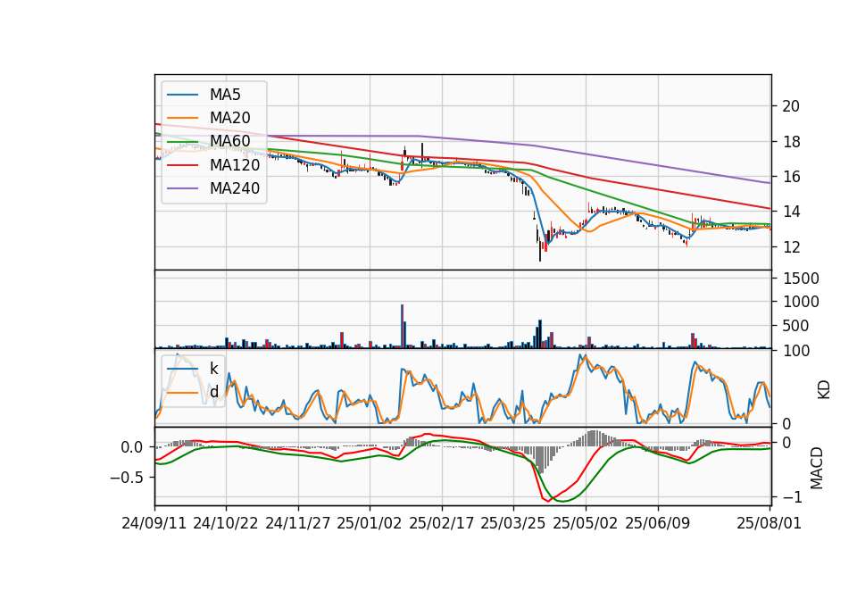
Task: Click the MACD axis title
Action: point(817,468)
